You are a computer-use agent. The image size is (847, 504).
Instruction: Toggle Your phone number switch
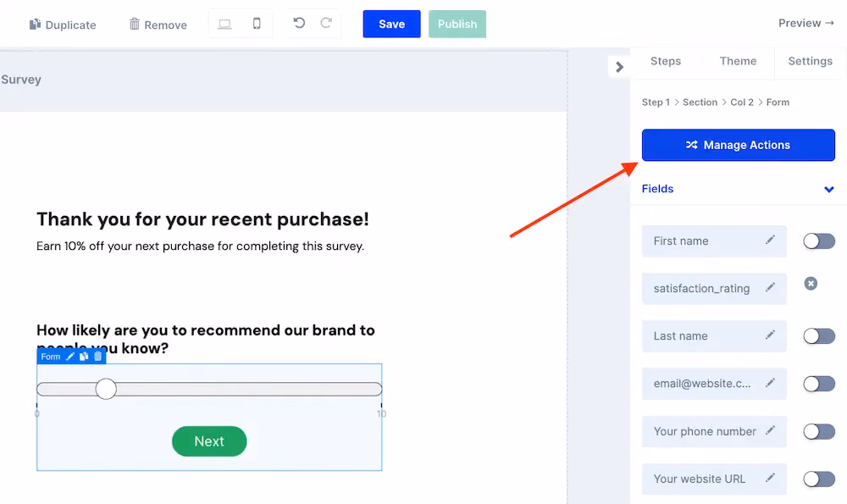[x=818, y=431]
